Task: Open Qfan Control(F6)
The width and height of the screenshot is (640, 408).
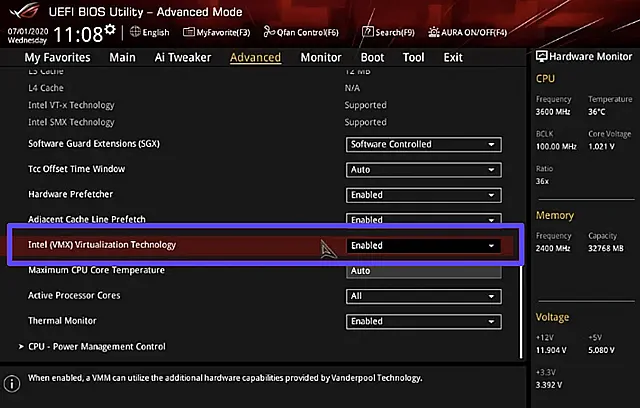Action: tap(301, 32)
